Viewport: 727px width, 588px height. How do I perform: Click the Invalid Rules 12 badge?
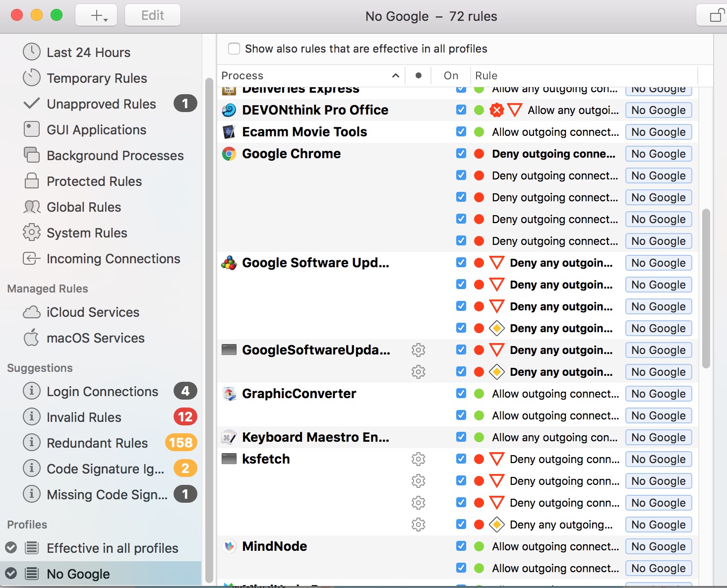pyautogui.click(x=185, y=416)
